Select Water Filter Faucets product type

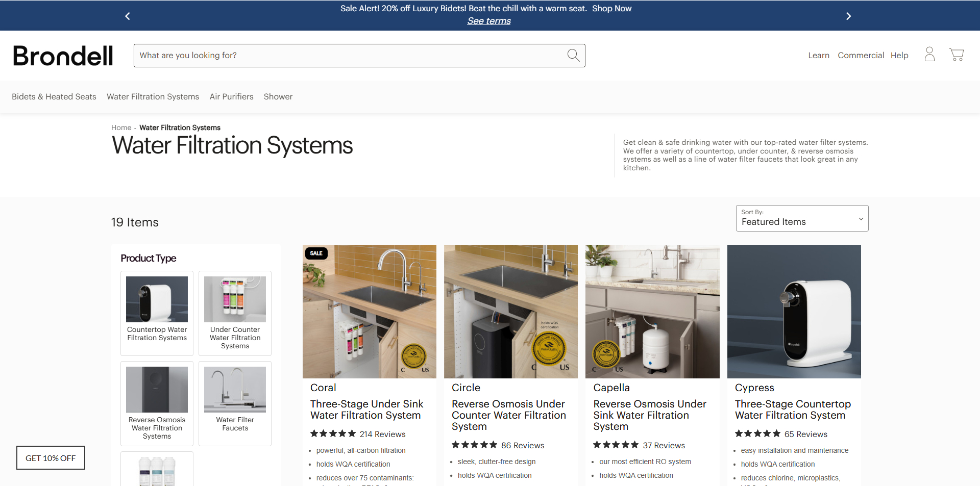tap(235, 403)
